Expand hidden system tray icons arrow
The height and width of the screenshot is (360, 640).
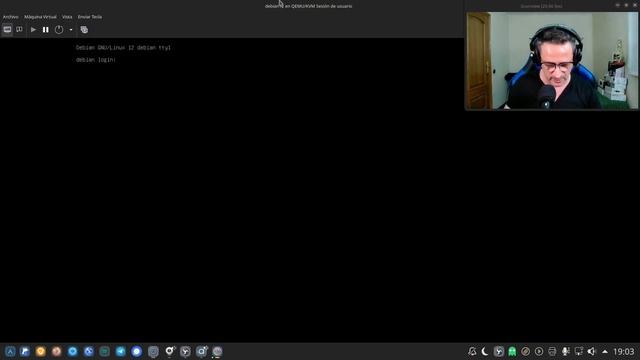605,351
